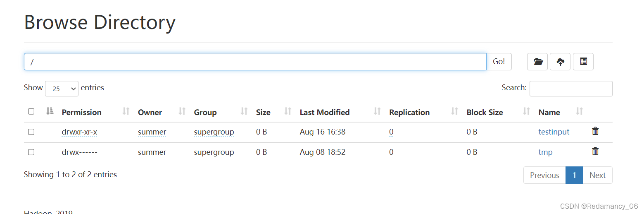Image resolution: width=644 pixels, height=214 pixels.
Task: Click the Block Size column header
Action: pos(485,112)
